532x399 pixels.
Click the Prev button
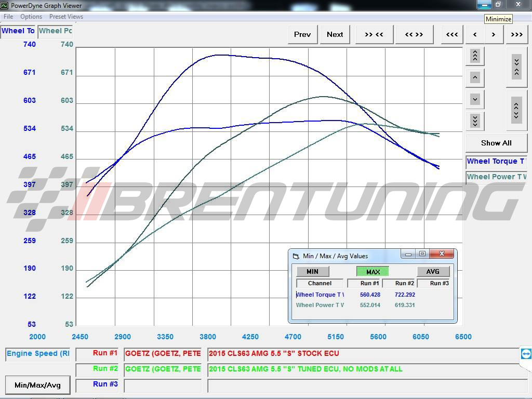302,34
